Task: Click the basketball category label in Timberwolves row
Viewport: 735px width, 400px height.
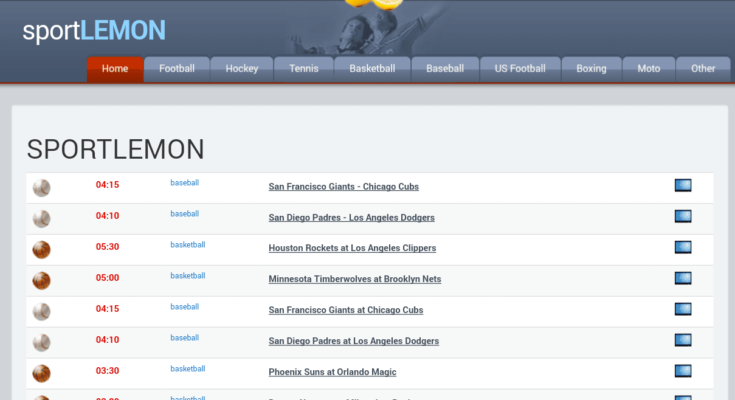Action: [187, 276]
